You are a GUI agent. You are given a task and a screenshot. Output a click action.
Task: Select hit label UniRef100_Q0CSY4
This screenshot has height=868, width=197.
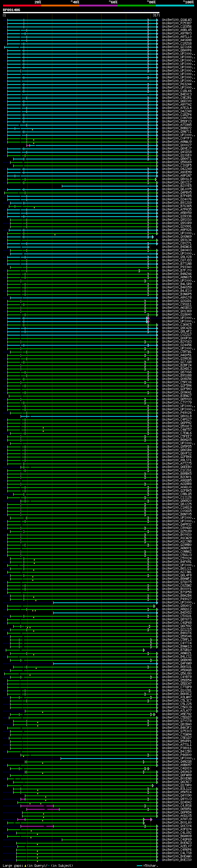pyautogui.click(x=177, y=826)
